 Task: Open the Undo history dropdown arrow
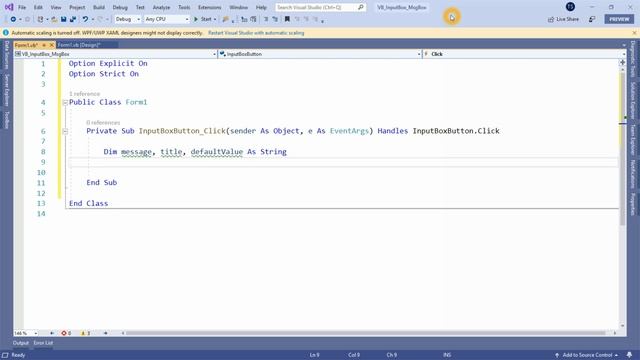[93, 19]
